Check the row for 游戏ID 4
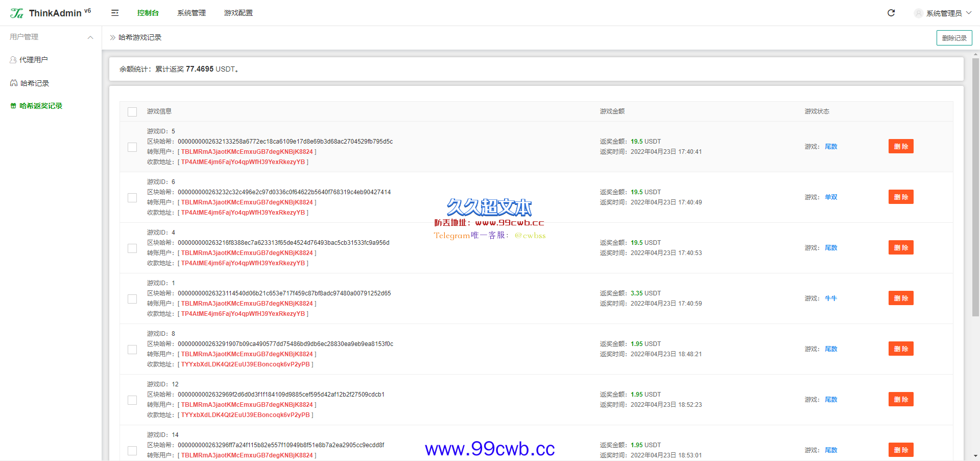The image size is (980, 461). click(132, 248)
